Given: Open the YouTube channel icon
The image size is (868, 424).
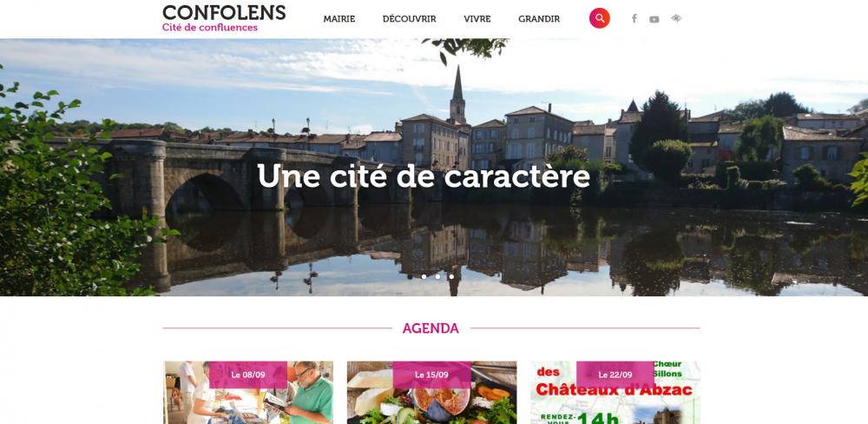Looking at the screenshot, I should pyautogui.click(x=654, y=19).
